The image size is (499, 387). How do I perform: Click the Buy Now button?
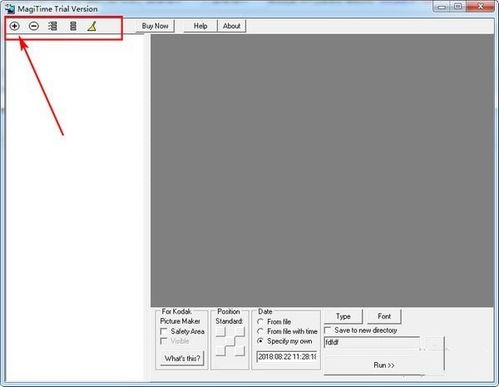pos(155,26)
